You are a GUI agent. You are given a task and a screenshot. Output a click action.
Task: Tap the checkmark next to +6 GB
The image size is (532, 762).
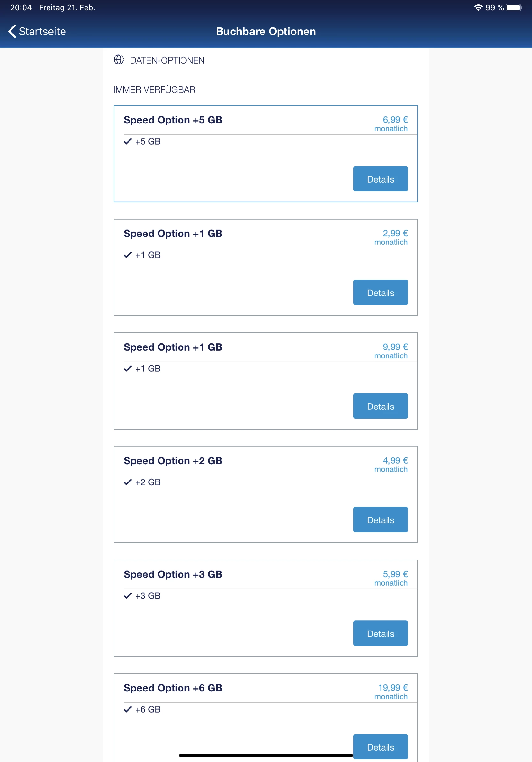coord(128,709)
